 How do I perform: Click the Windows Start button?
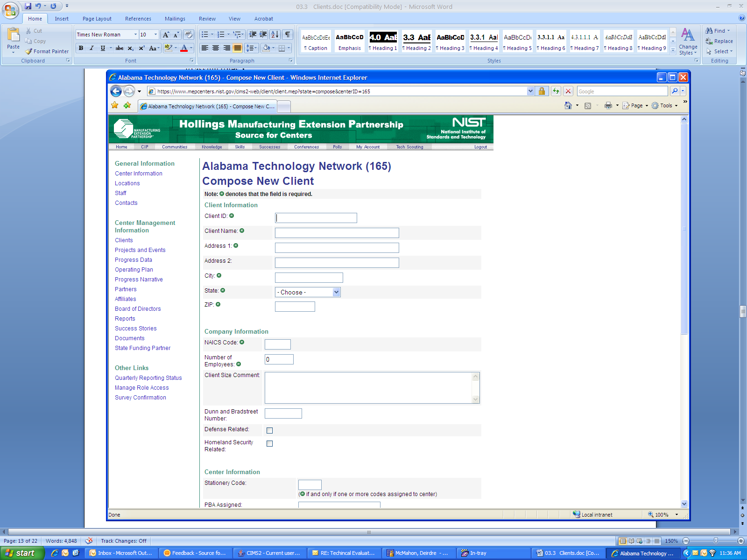click(x=22, y=553)
